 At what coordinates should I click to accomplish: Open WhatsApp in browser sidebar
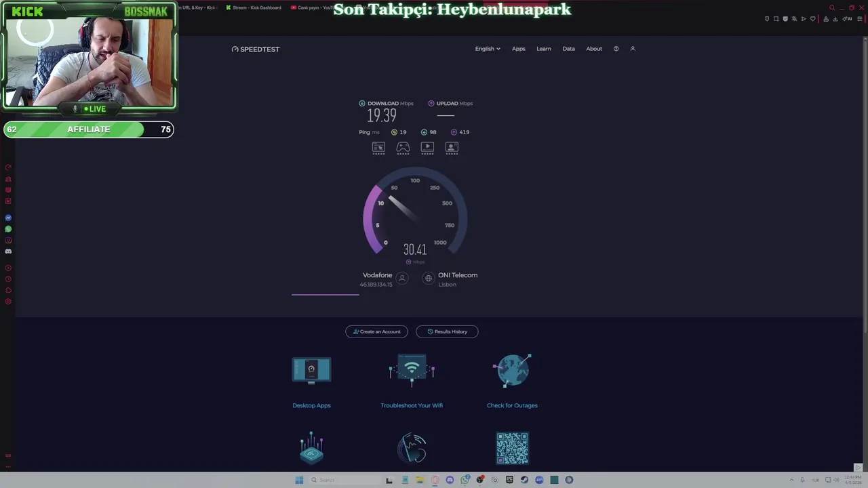[x=8, y=229]
